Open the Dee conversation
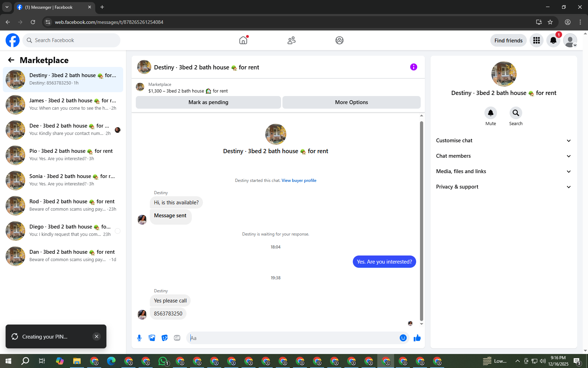588x368 pixels. [x=63, y=130]
